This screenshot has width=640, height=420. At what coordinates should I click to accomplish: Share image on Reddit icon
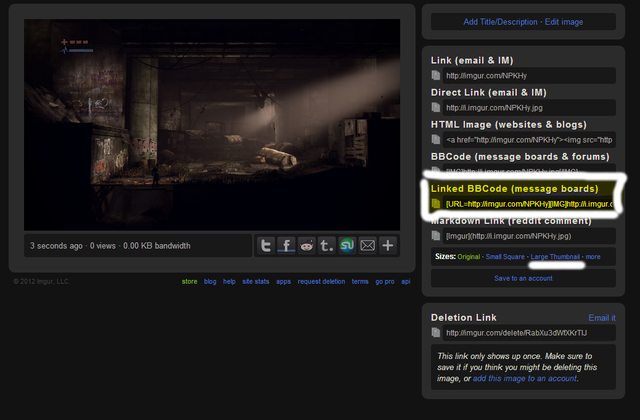pos(307,246)
